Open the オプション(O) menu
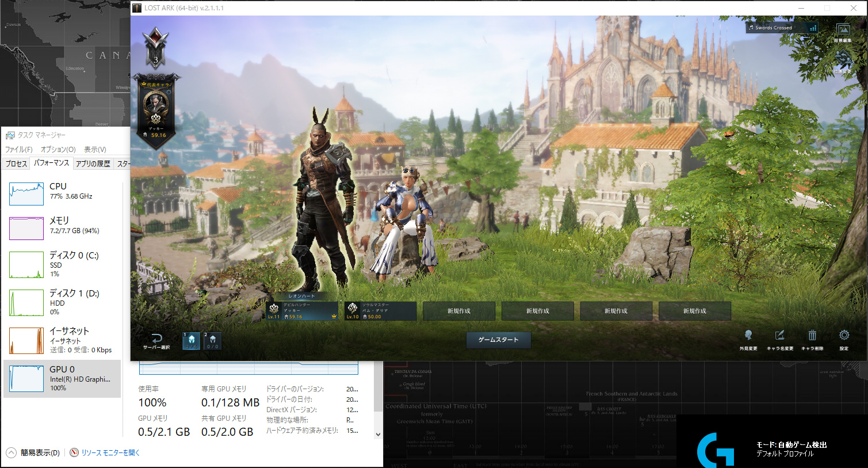Viewport: 868px width, 468px height. 58,149
